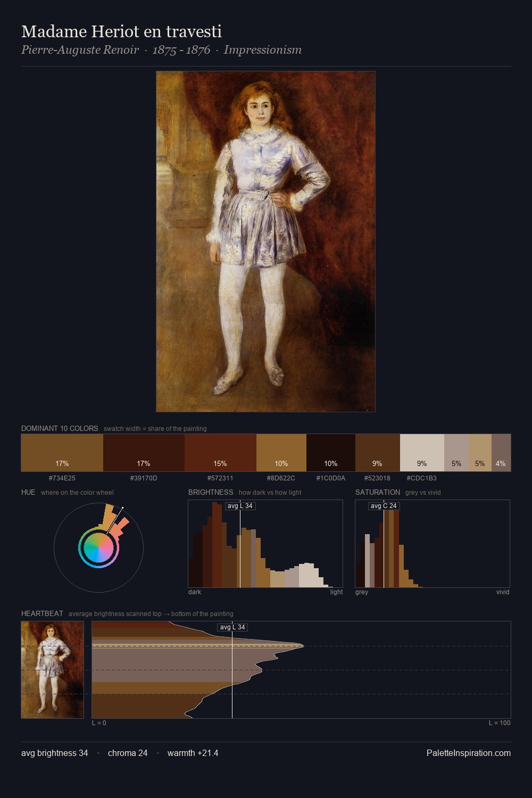The width and height of the screenshot is (532, 798).
Task: Click artist name 'Pierre-Auguste Renoir'
Action: tap(80, 50)
